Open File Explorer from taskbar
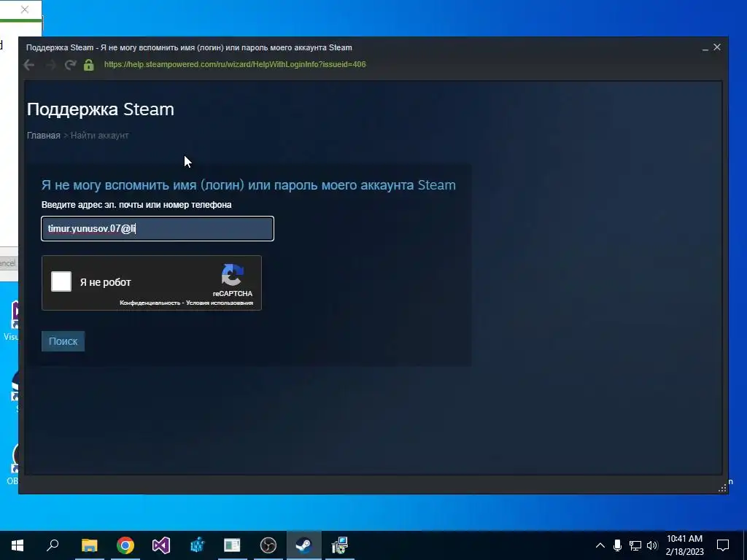This screenshot has width=747, height=560. tap(89, 545)
